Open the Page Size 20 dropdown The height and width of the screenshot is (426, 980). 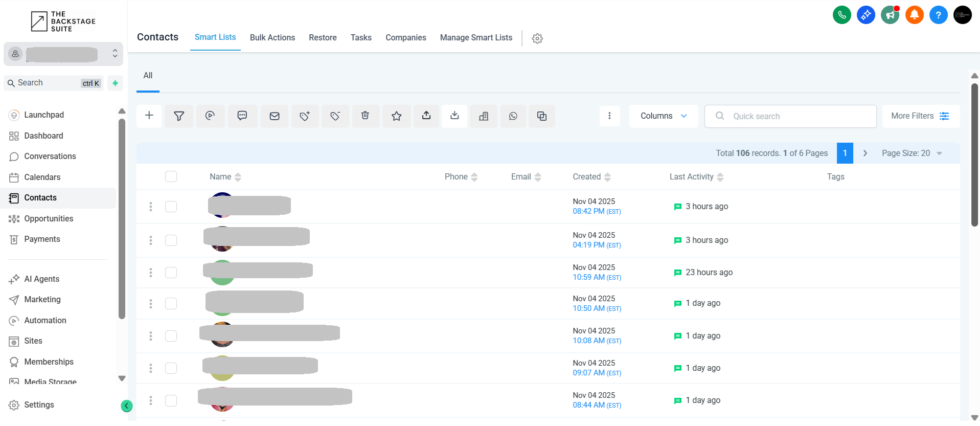point(911,153)
